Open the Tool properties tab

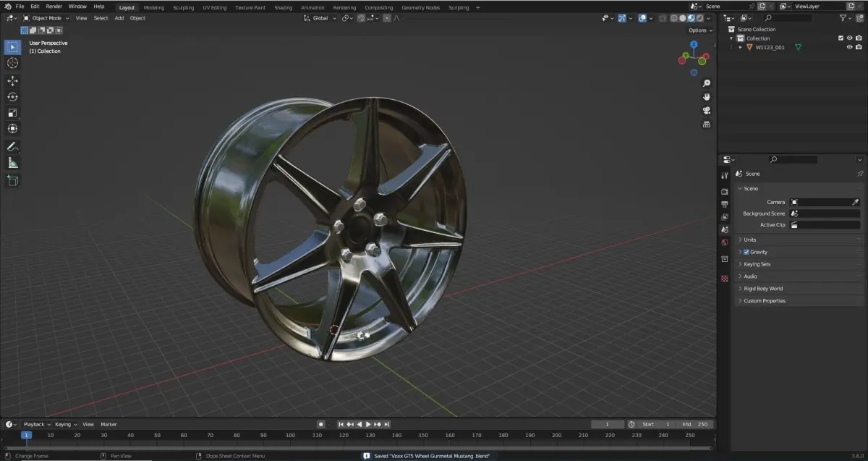point(725,176)
